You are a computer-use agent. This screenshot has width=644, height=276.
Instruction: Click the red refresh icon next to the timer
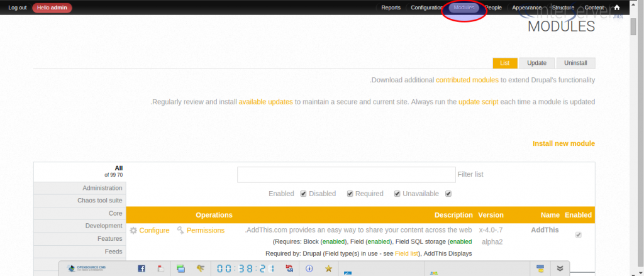point(289,268)
